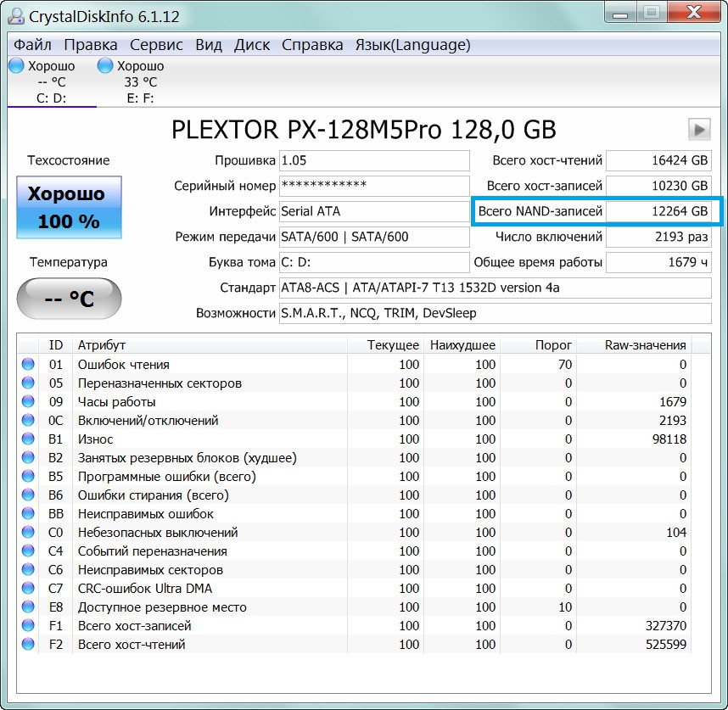Click raw value 525599 in F2 row
Image resolution: width=728 pixels, height=710 pixels.
pos(666,645)
